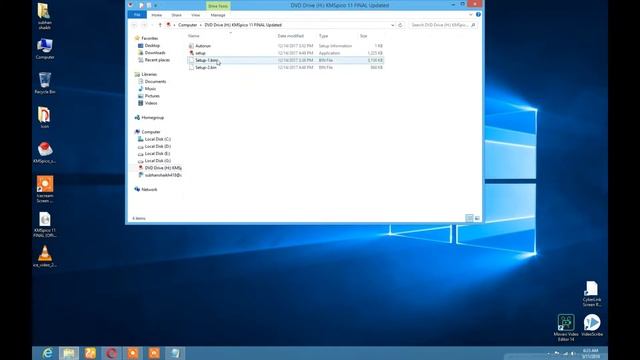Open Explorer help via blue question icon
The height and width of the screenshot is (360, 640).
pyautogui.click(x=478, y=15)
